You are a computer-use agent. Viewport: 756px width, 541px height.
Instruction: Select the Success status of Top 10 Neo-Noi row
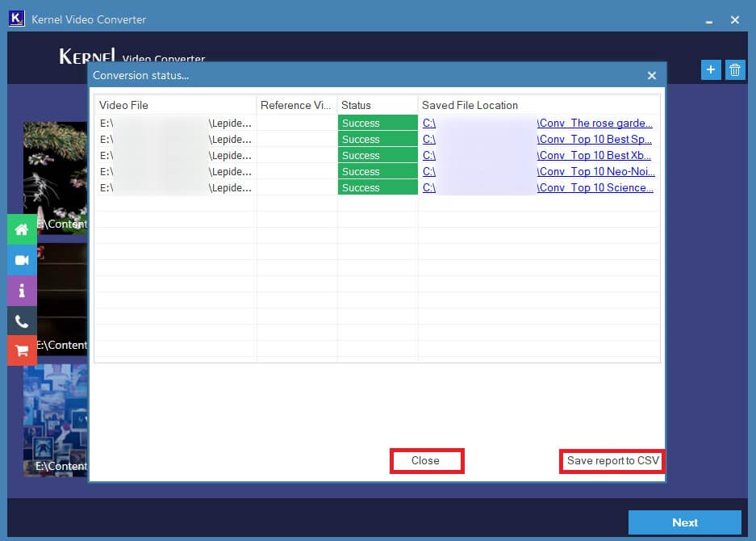pos(378,172)
